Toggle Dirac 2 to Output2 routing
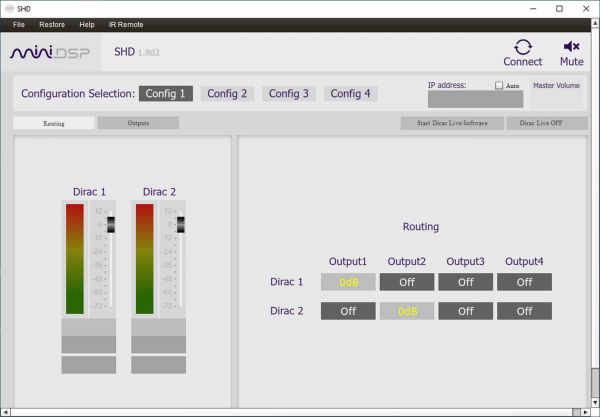The image size is (600, 417). 407,311
